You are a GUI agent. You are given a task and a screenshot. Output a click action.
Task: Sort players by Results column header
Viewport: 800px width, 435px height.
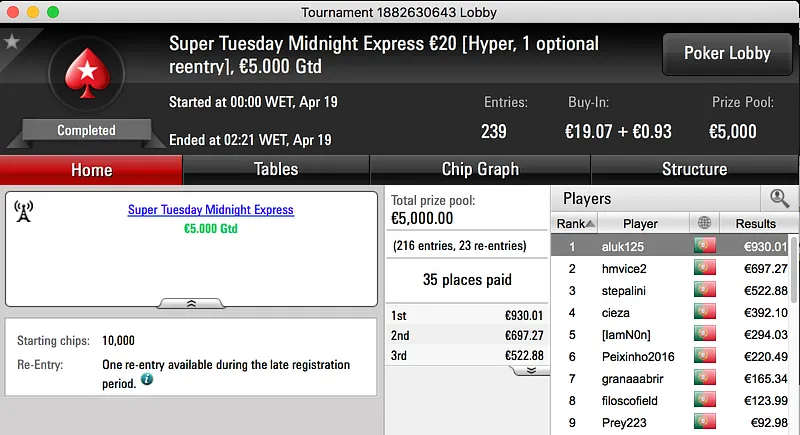coord(755,224)
